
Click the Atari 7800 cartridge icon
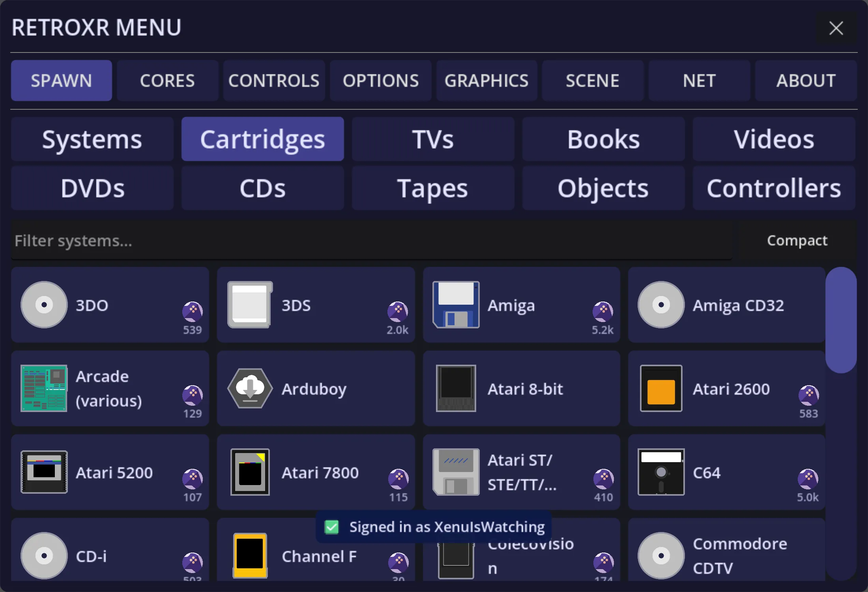[x=250, y=472]
